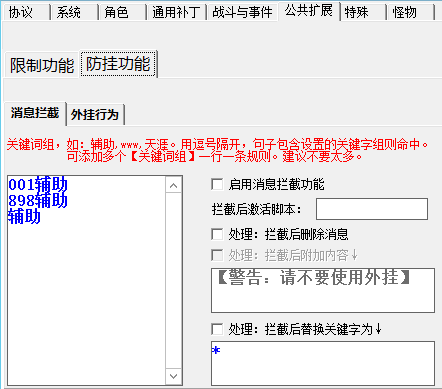This screenshot has width=442, height=389.
Task: Select the 消息拦截 tab
Action: [35, 113]
